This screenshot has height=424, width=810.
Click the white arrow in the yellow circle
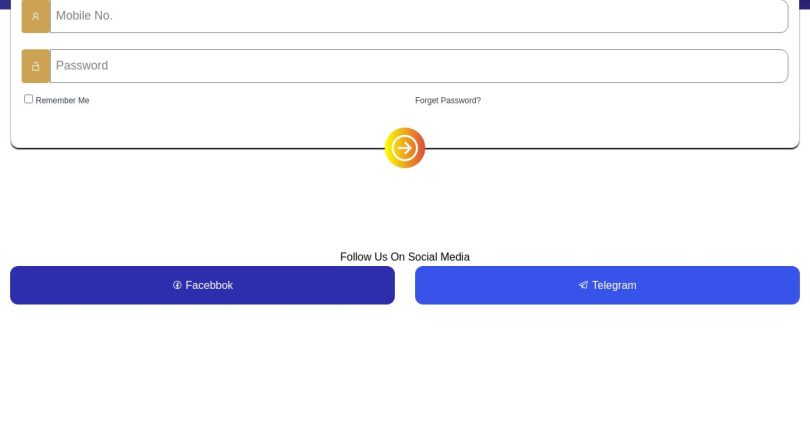[x=405, y=148]
